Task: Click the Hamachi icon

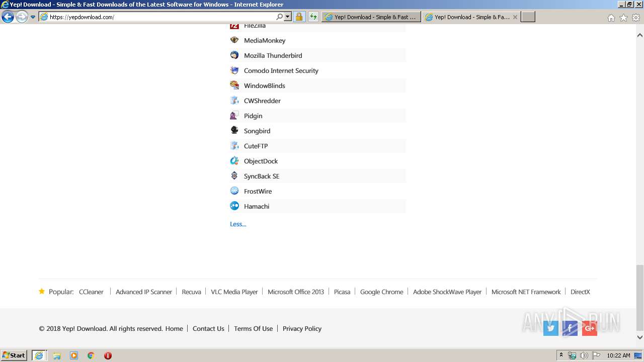Action: click(234, 206)
